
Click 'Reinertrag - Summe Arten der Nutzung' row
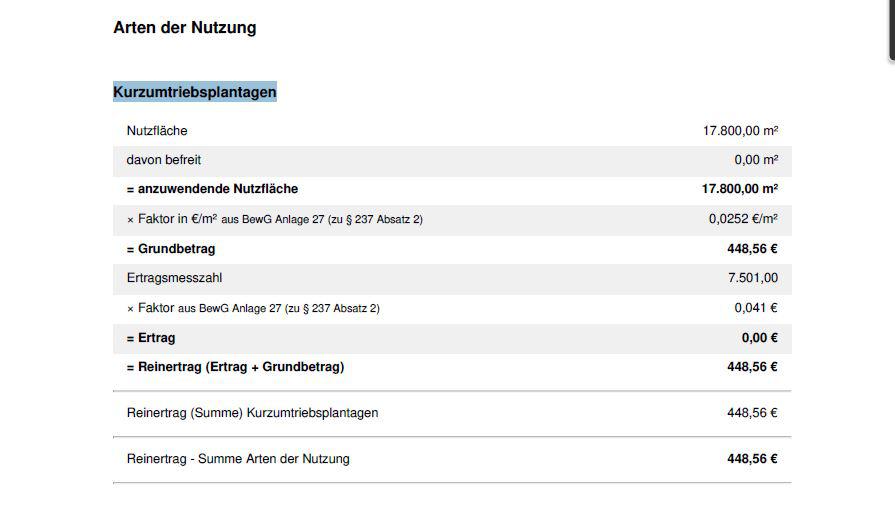coord(452,459)
